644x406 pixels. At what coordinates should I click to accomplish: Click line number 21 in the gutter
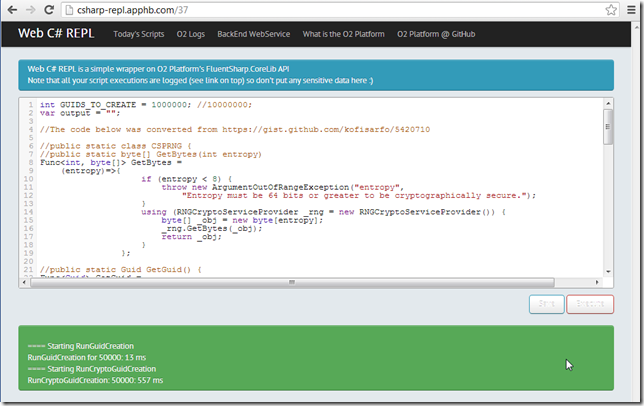[28, 270]
